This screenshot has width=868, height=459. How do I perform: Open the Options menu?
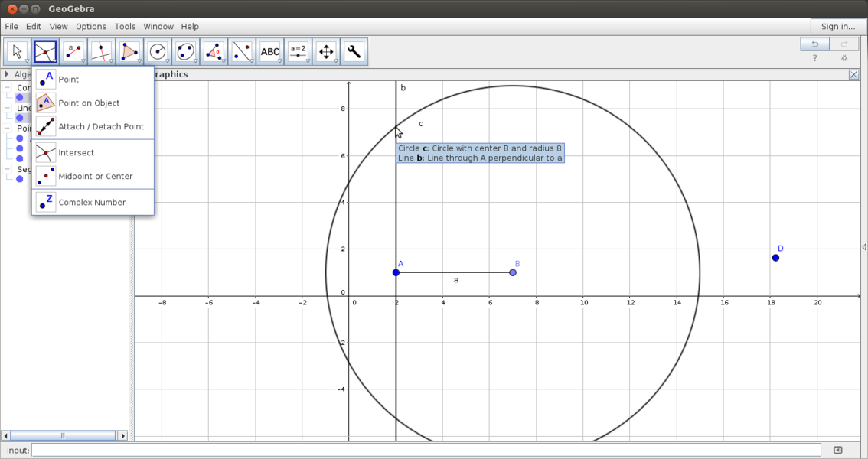[x=90, y=26]
